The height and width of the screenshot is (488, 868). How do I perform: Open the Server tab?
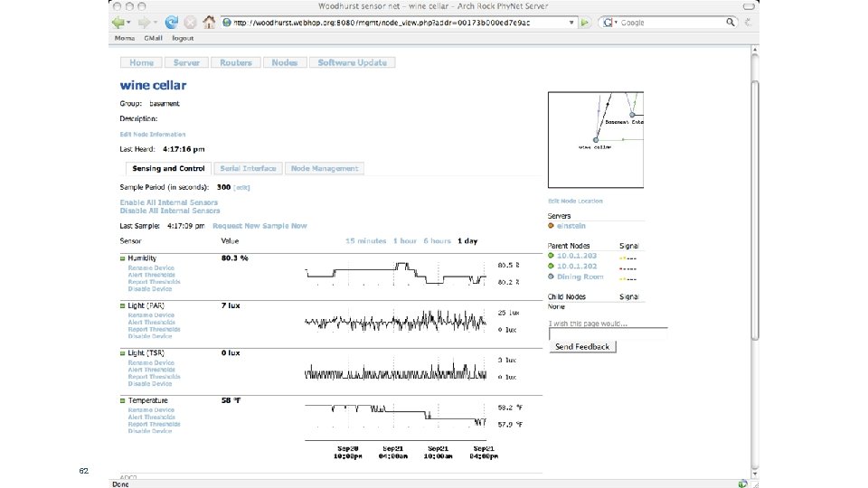tap(186, 62)
